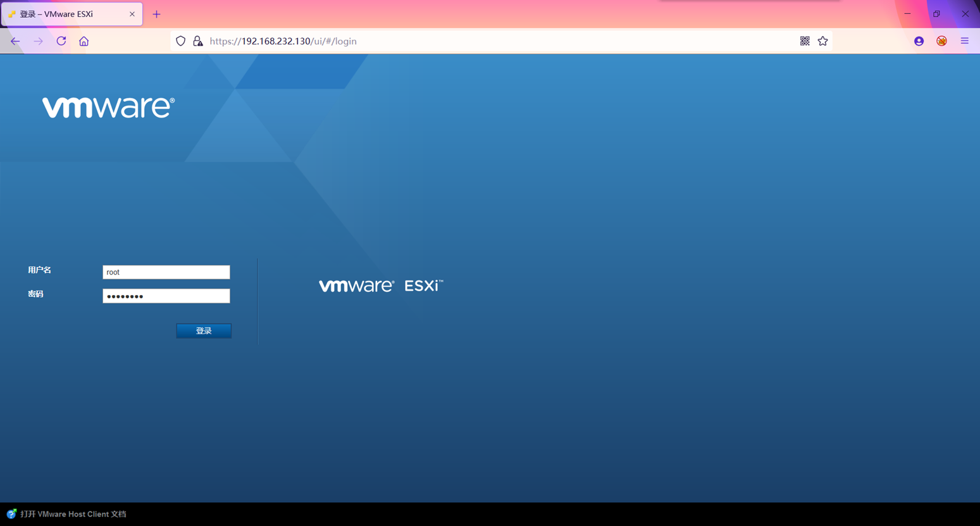Open 打开 VMware Host Client 文档 link
The width and height of the screenshot is (980, 526).
point(73,514)
